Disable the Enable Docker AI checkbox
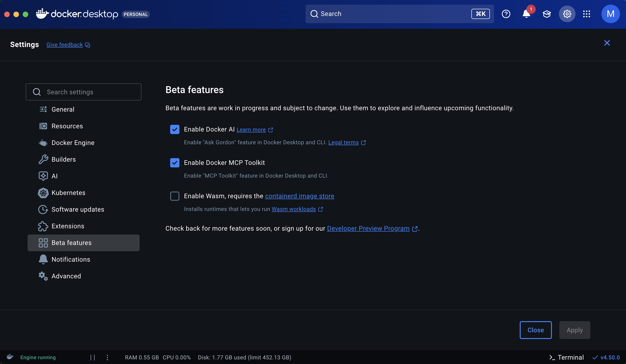The width and height of the screenshot is (626, 364). [x=175, y=129]
